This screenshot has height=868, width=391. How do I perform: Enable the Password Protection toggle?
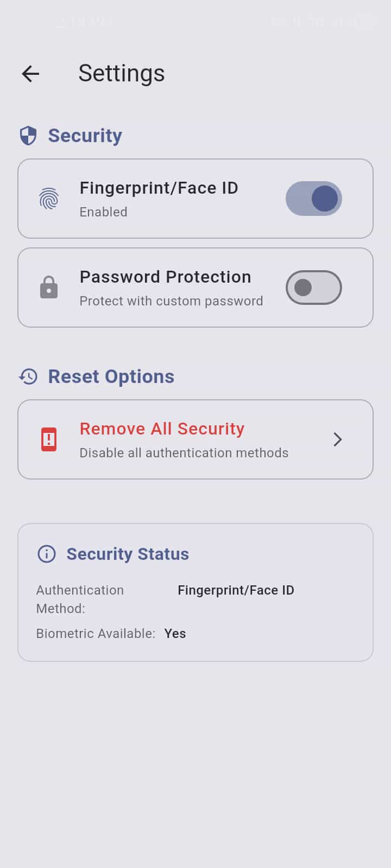pyautogui.click(x=314, y=288)
